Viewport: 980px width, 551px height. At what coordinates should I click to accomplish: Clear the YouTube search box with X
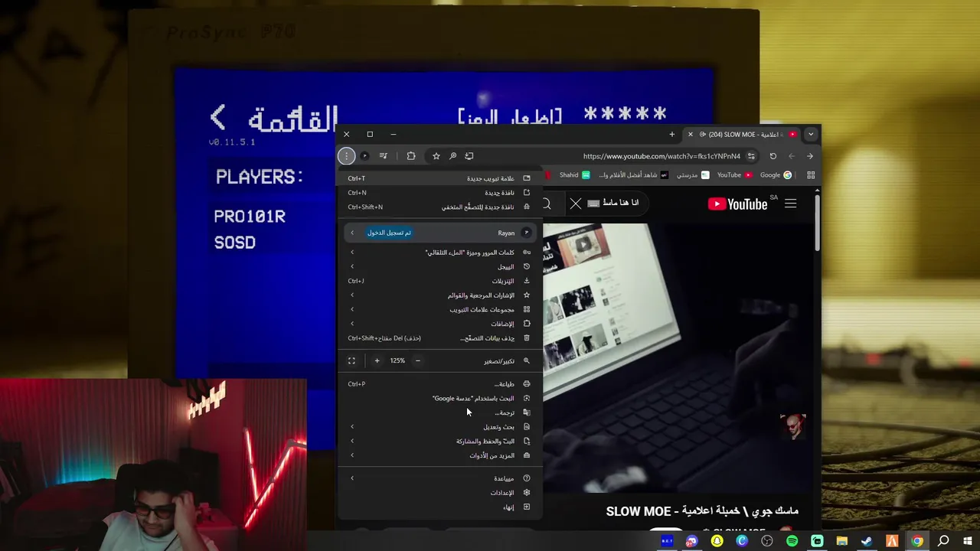pyautogui.click(x=576, y=204)
